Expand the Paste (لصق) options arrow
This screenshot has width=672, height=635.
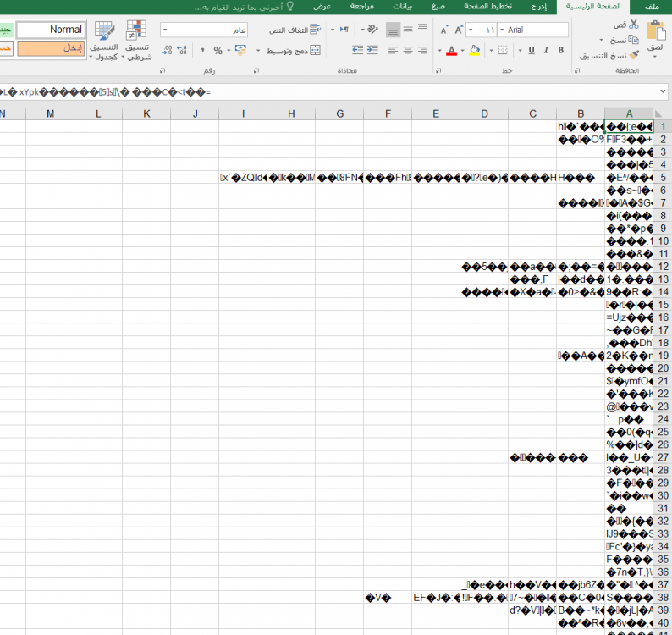tap(655, 56)
